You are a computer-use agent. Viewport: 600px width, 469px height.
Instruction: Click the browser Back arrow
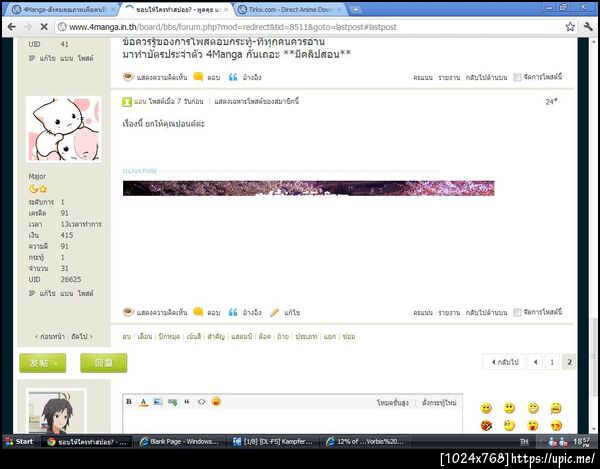tap(11, 27)
